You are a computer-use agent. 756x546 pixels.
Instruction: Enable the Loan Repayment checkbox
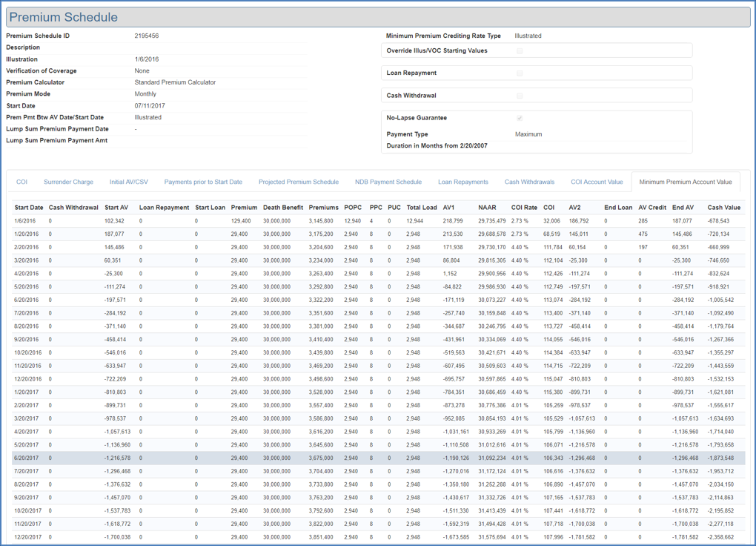pyautogui.click(x=520, y=73)
